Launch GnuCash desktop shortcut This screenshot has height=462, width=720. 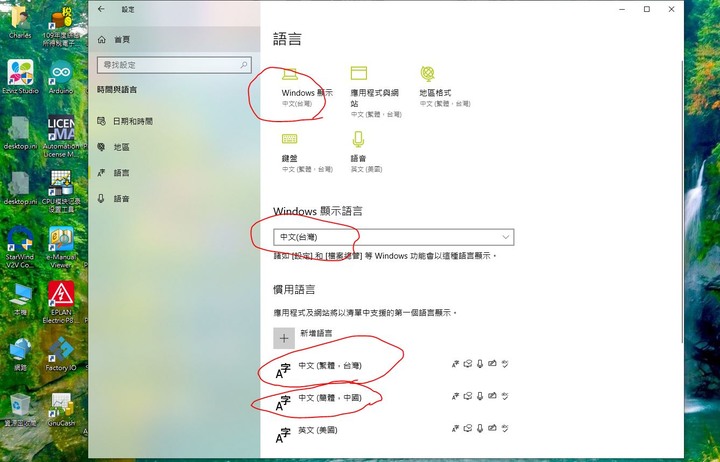pyautogui.click(x=61, y=410)
